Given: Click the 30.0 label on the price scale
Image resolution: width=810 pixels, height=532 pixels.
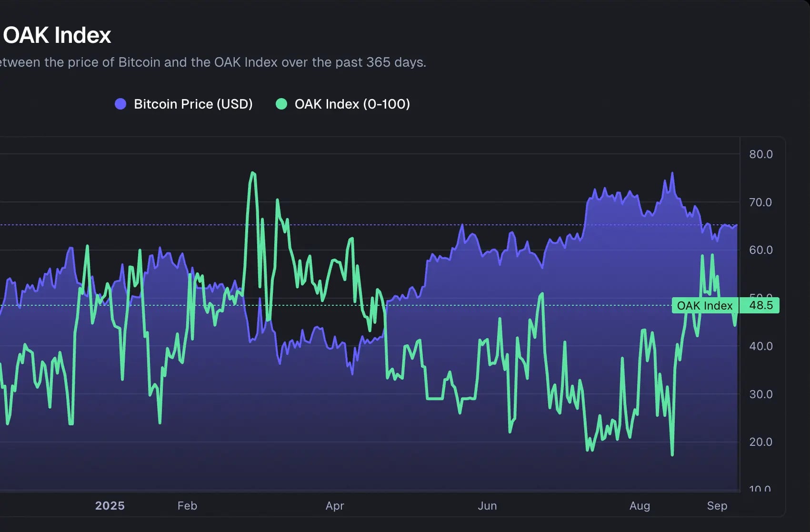Looking at the screenshot, I should 760,394.
